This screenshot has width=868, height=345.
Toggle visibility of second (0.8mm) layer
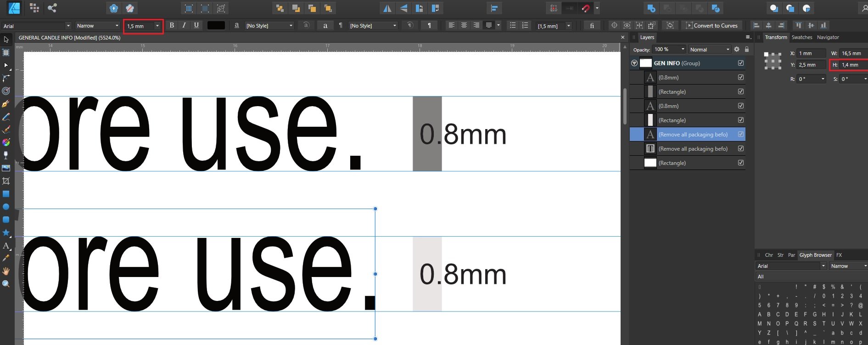pyautogui.click(x=740, y=106)
